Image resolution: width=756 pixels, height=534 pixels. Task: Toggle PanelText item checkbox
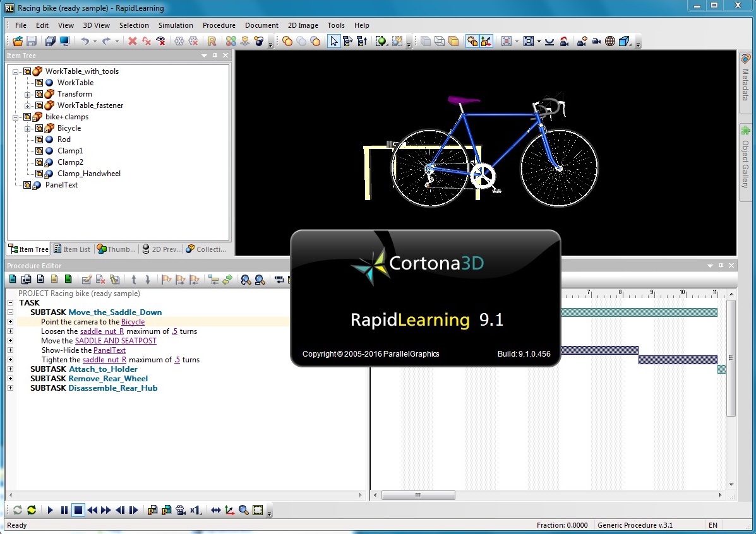coord(27,185)
